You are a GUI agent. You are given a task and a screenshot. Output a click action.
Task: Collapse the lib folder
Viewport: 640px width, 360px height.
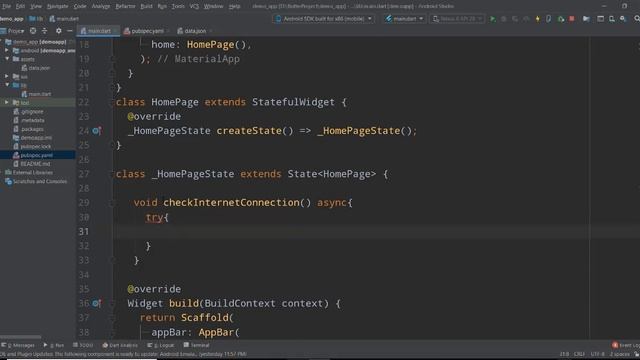(x=7, y=85)
